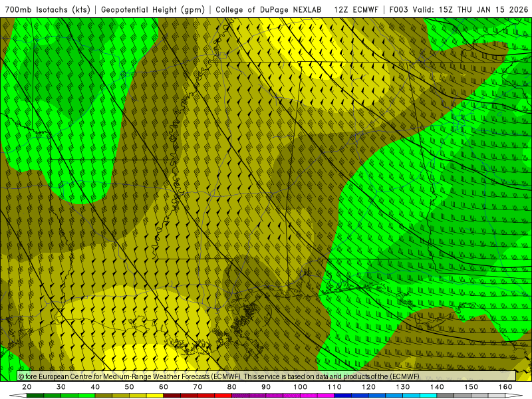The image size is (532, 399).
Task: Click the legend label '90'
Action: pyautogui.click(x=266, y=387)
